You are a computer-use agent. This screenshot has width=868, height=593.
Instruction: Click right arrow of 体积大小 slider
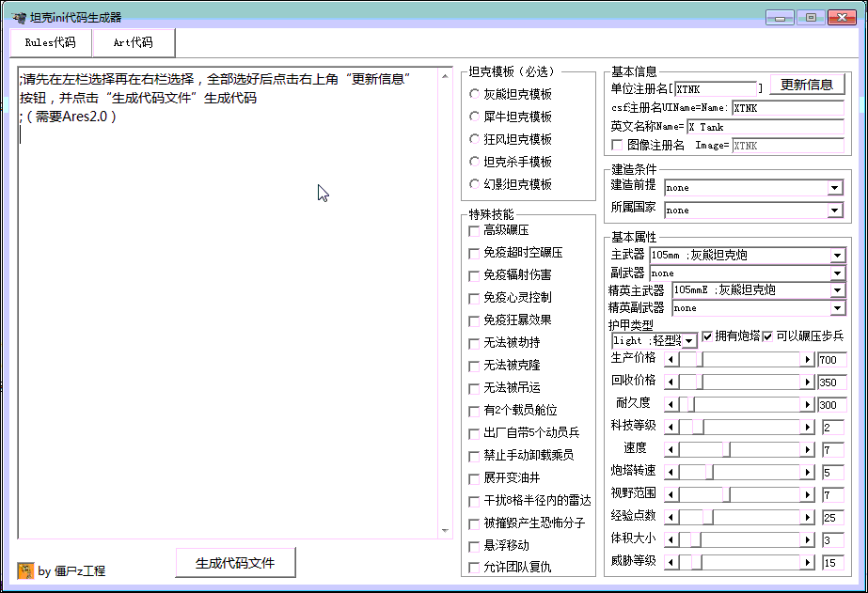click(x=807, y=539)
